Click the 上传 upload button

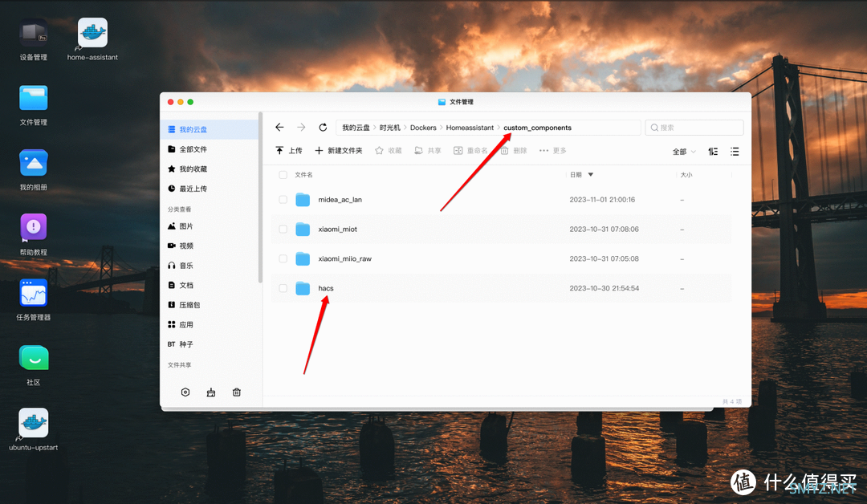(289, 151)
